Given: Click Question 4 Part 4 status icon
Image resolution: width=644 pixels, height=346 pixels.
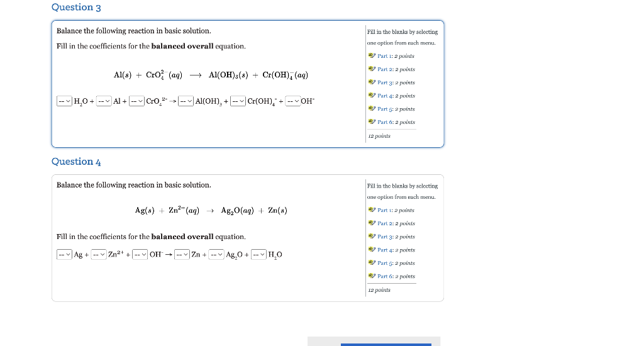Looking at the screenshot, I should [372, 249].
